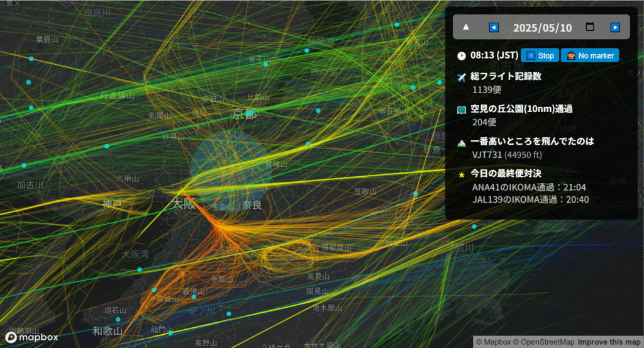Go to previous date with left arrow
The width and height of the screenshot is (644, 348).
(494, 28)
